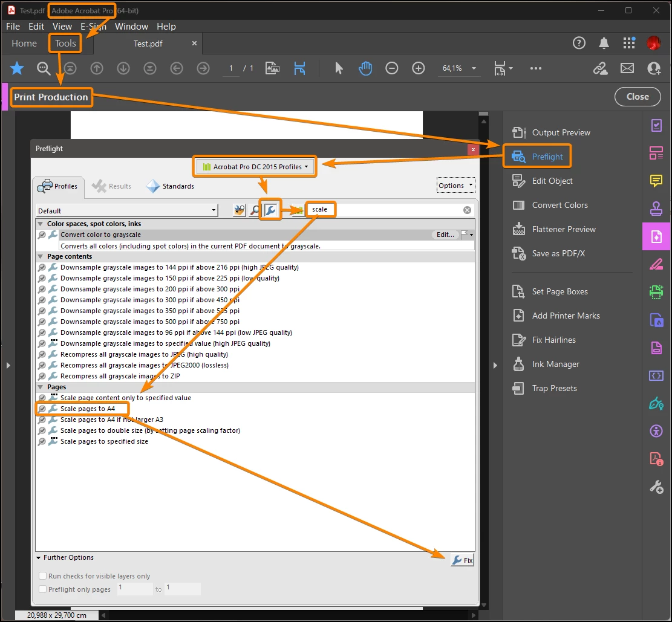Select Recompress all grayscale images to ZIP
Screen dimensions: 672x622
click(120, 376)
